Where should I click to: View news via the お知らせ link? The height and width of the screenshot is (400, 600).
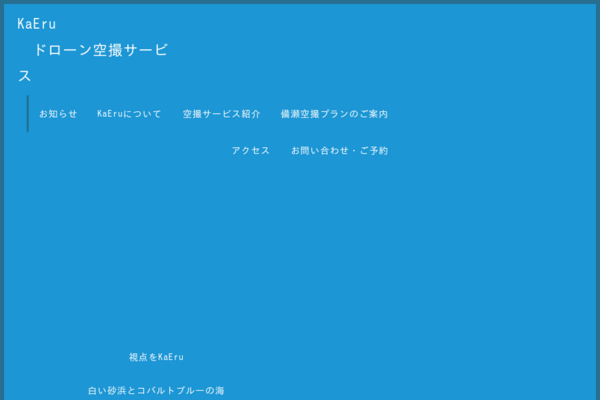(58, 114)
